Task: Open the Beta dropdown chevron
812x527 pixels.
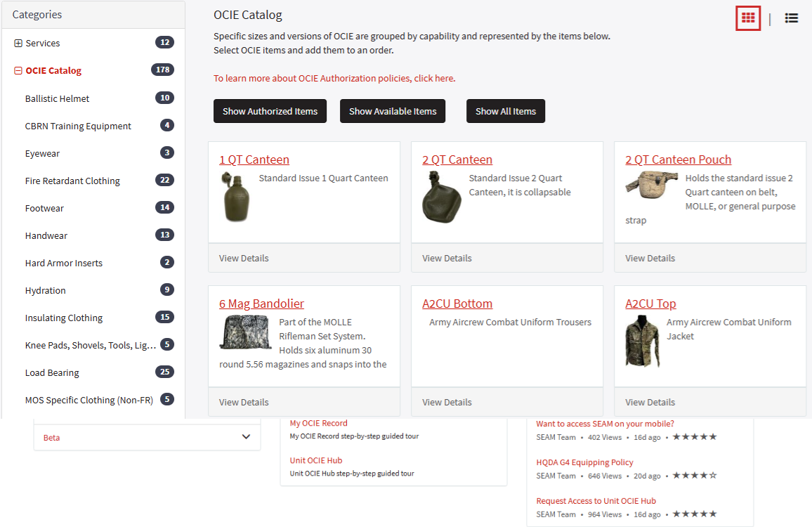Action: click(246, 437)
